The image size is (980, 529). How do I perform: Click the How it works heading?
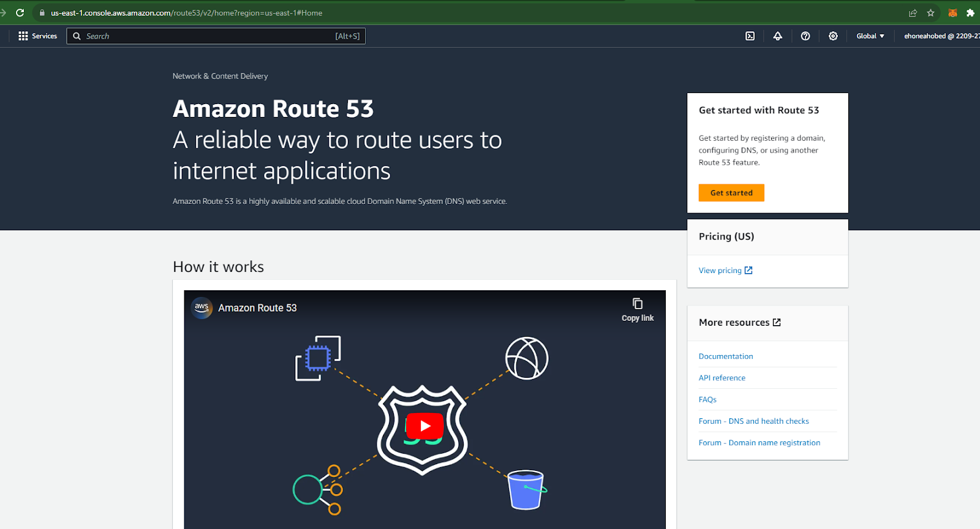(218, 267)
